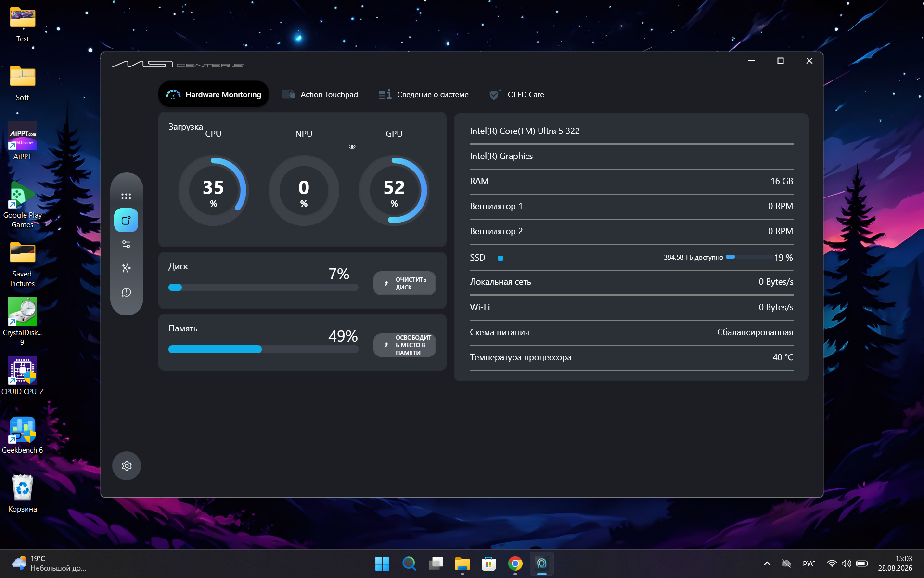The width and height of the screenshot is (924, 578).
Task: Close the MSI Center window
Action: (809, 61)
